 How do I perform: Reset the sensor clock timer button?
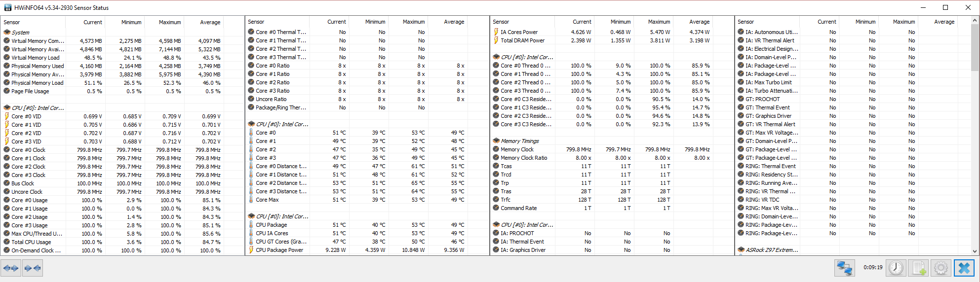pos(896,268)
